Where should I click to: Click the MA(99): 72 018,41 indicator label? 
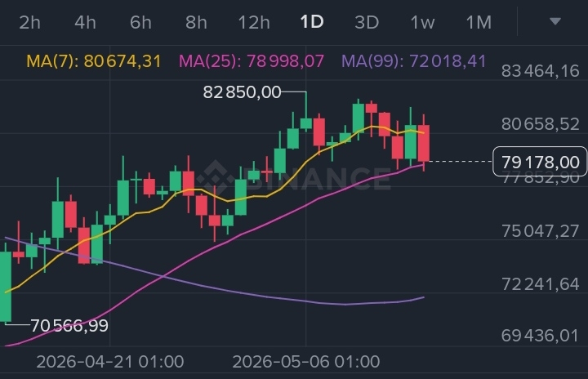coord(413,61)
